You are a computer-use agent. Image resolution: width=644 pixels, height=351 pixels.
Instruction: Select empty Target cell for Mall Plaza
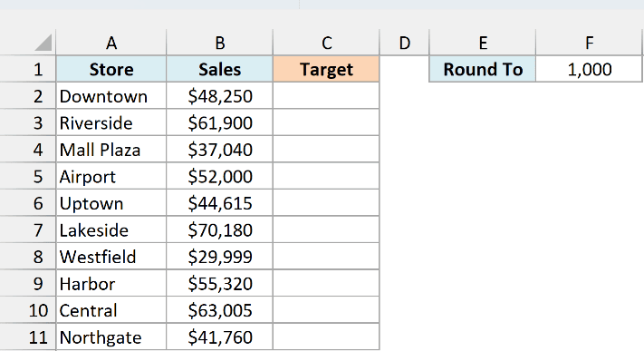(326, 150)
